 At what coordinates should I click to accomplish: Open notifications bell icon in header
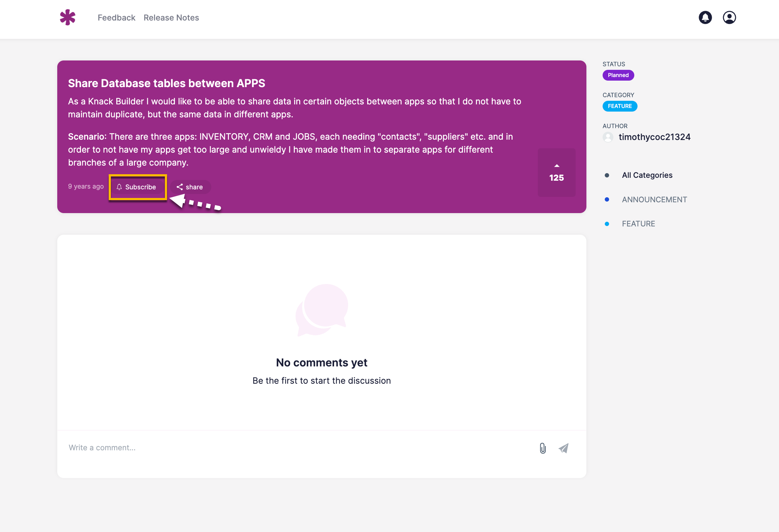click(x=705, y=17)
